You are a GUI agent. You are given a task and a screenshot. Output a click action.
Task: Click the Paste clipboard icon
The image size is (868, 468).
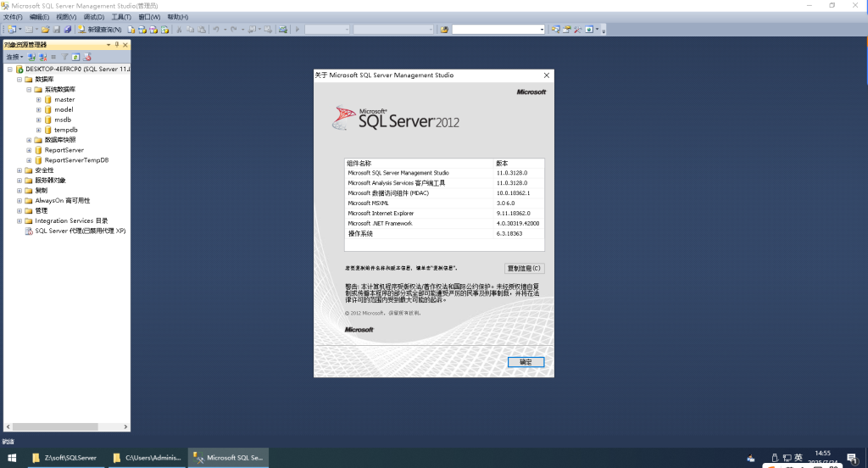[x=202, y=30]
